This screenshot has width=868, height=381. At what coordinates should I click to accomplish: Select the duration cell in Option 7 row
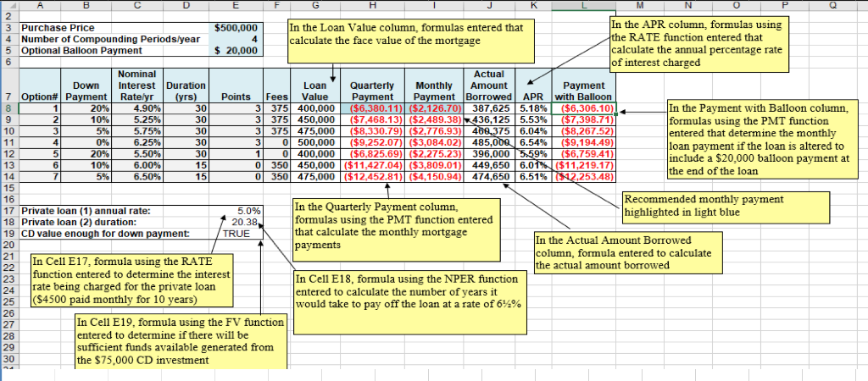(x=186, y=177)
